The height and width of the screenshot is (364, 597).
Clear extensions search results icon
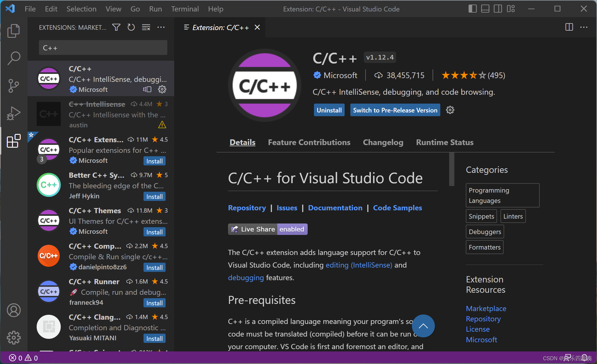click(x=146, y=27)
